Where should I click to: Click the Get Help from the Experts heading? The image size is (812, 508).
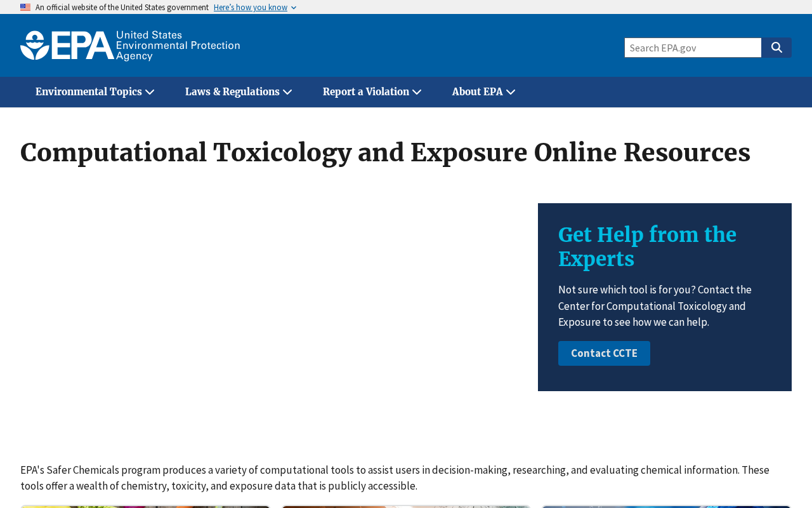click(647, 247)
